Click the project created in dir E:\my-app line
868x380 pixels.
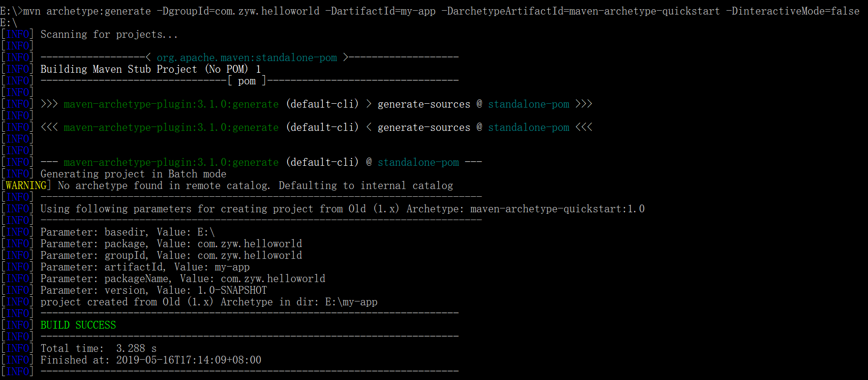209,301
